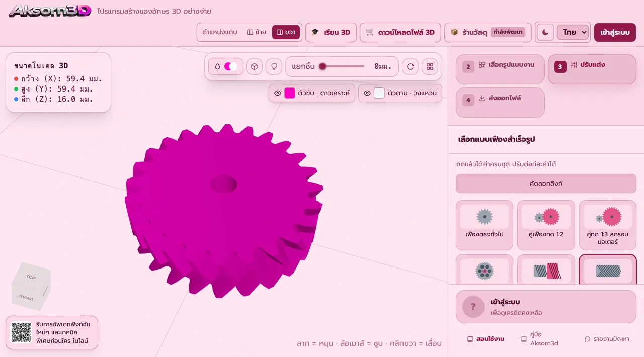This screenshot has height=357, width=644.
Task: Click the white color swatch of ตัวตาม
Action: click(379, 93)
